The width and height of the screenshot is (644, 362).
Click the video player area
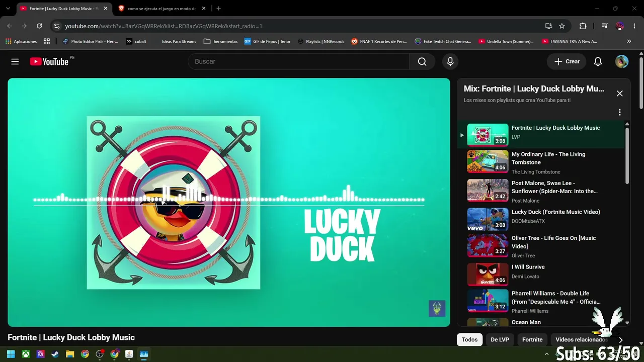click(x=229, y=202)
